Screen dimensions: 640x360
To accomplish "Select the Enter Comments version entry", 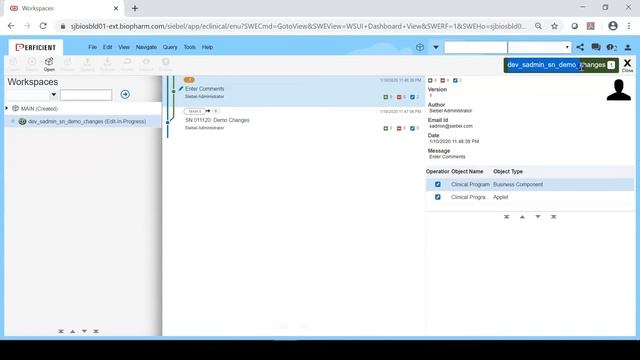I will [x=294, y=91].
